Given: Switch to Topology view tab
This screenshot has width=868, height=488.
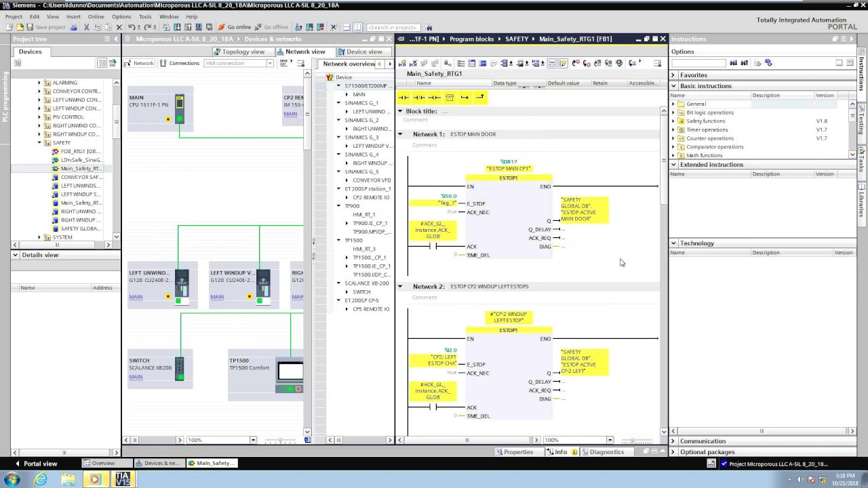Looking at the screenshot, I should click(239, 52).
